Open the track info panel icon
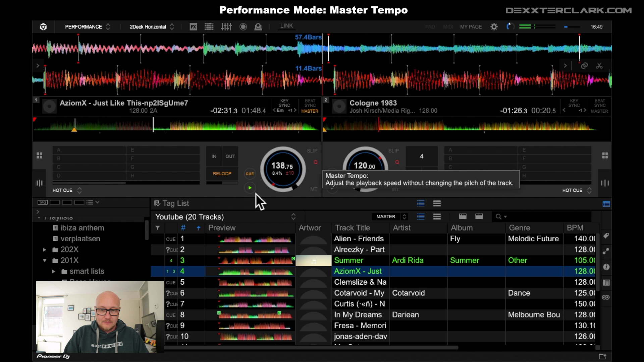Screen dimensions: 644x362 [x=606, y=267]
